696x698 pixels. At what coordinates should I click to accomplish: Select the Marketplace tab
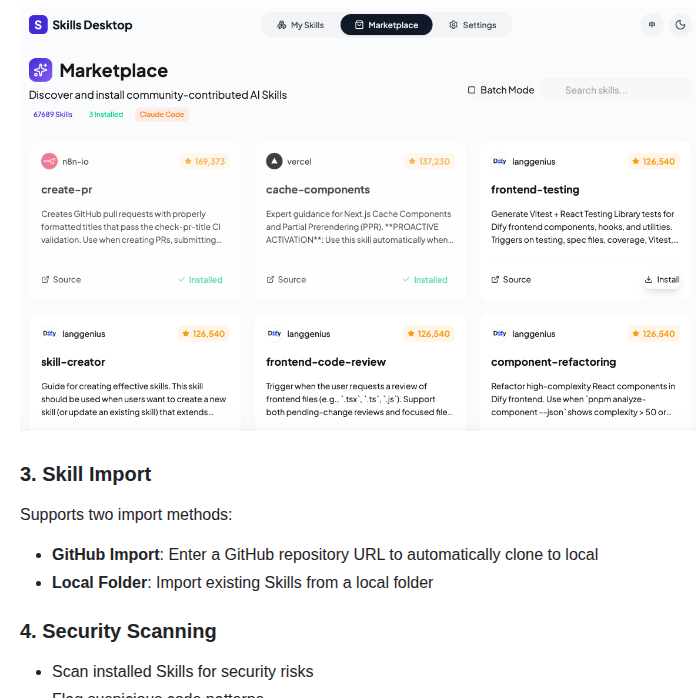click(386, 25)
